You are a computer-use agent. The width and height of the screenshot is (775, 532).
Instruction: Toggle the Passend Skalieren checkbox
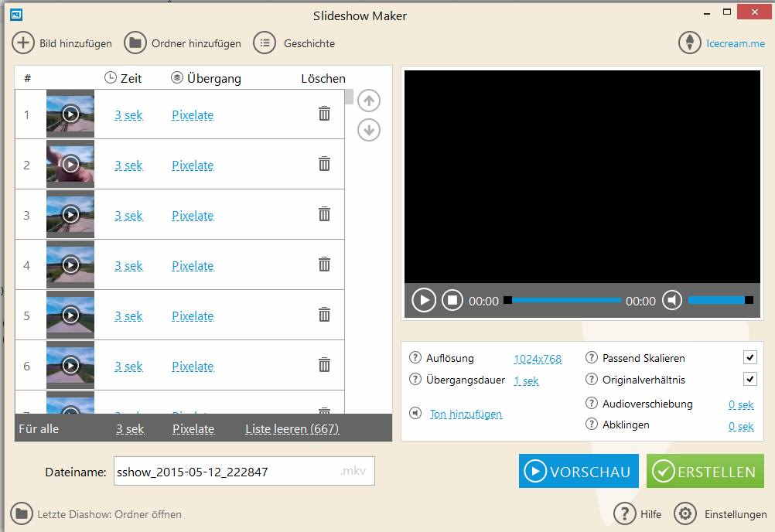749,357
